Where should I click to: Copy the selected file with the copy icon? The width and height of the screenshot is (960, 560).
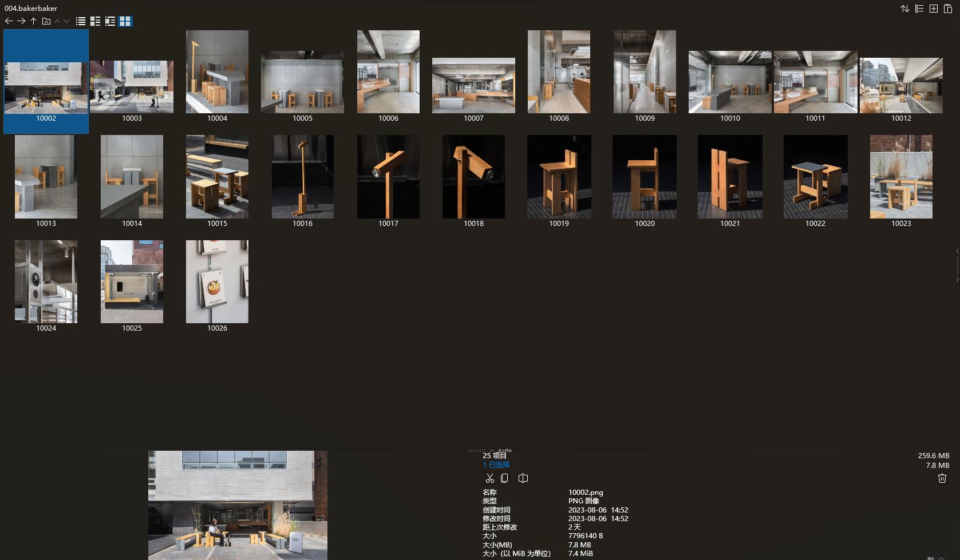pos(504,478)
